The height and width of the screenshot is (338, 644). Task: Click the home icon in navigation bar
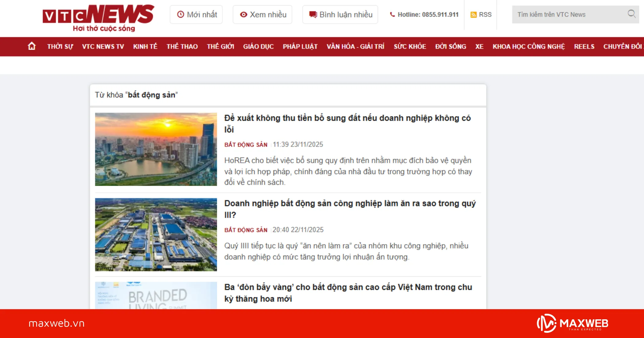point(32,46)
